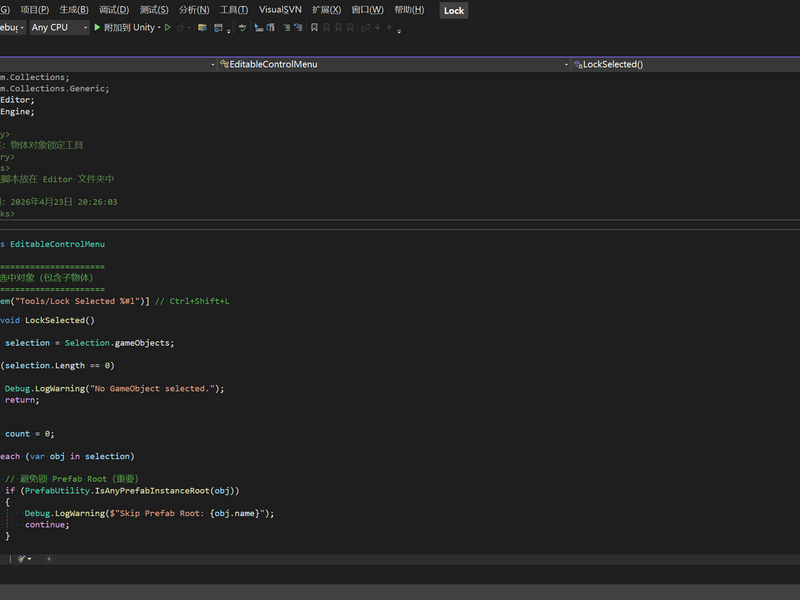Click the uncomment selected lines icon

click(298, 28)
